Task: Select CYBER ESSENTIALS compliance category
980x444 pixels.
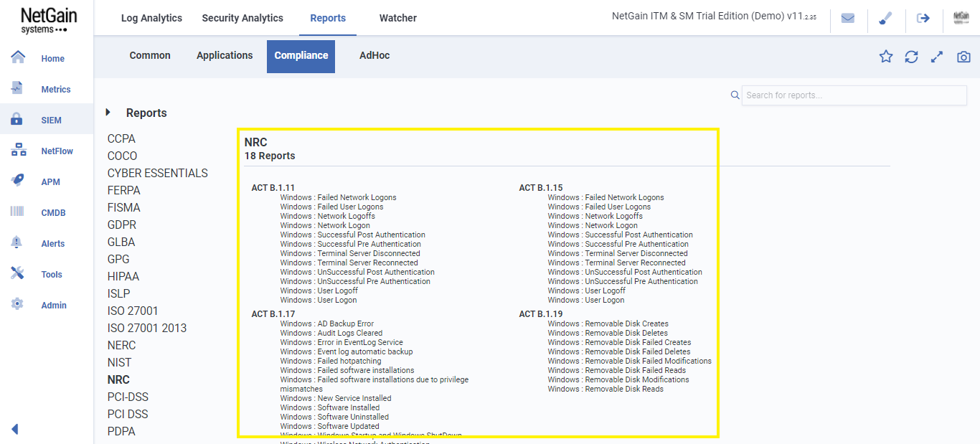Action: (158, 173)
